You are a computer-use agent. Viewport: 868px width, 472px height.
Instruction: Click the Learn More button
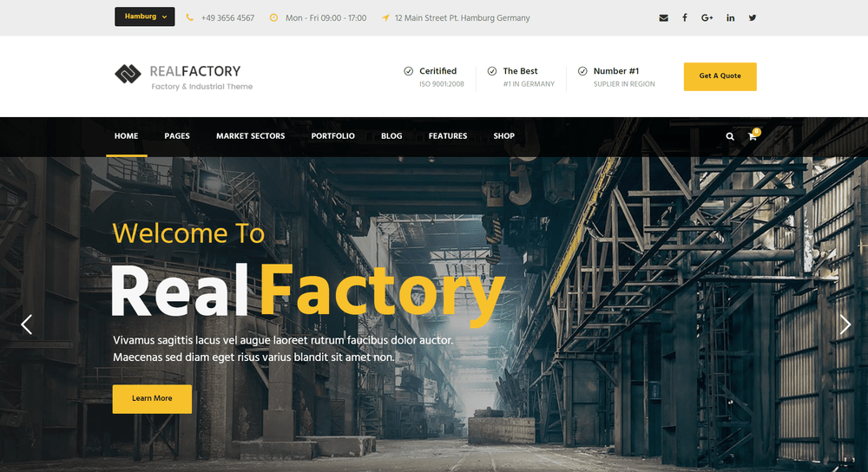152,399
